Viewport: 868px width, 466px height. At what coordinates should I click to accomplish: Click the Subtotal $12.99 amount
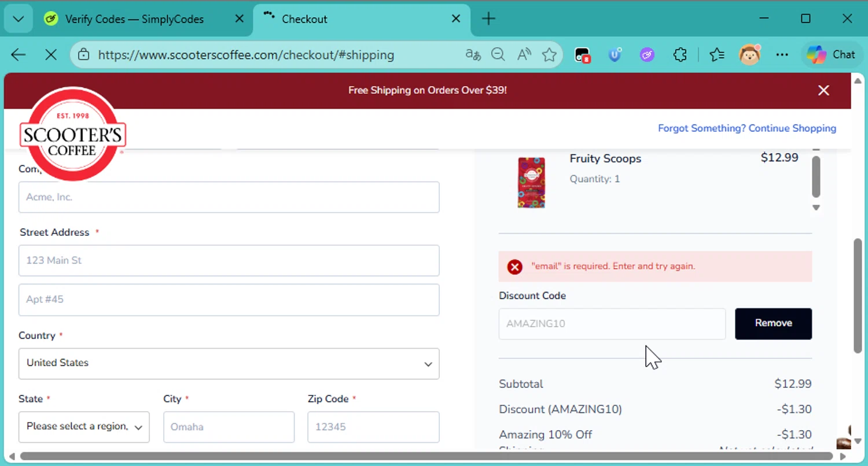(793, 384)
